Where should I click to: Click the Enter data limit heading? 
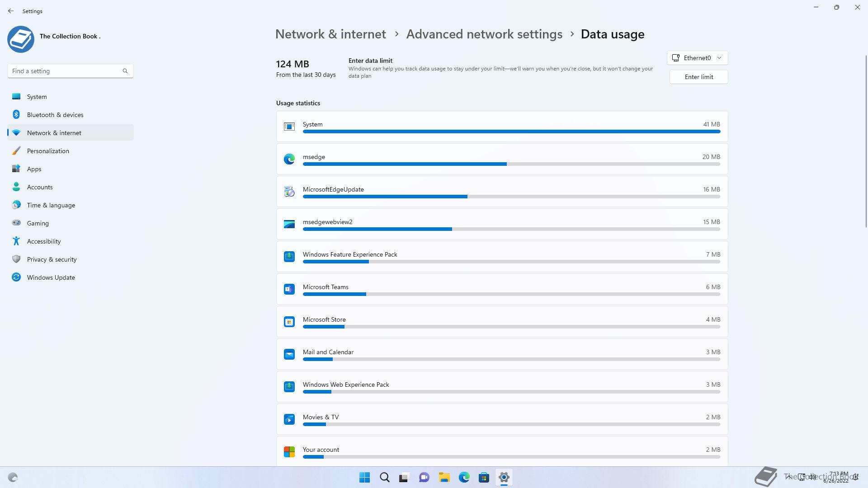[370, 61]
